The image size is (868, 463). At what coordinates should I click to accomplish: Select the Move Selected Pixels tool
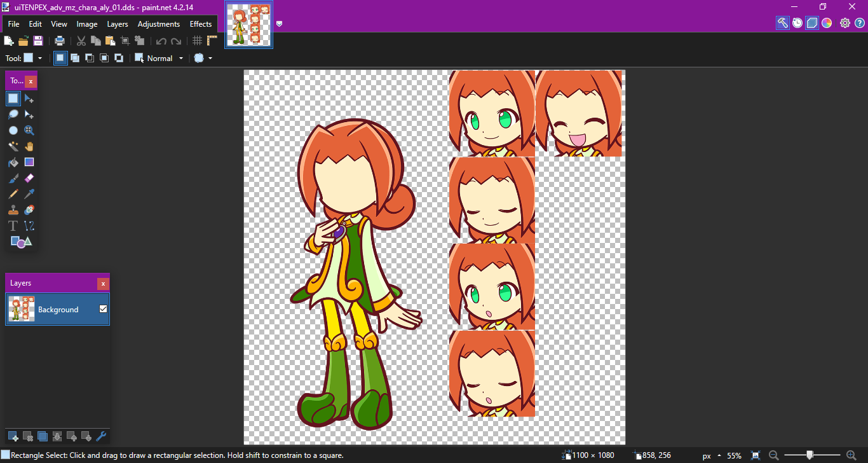click(x=29, y=99)
